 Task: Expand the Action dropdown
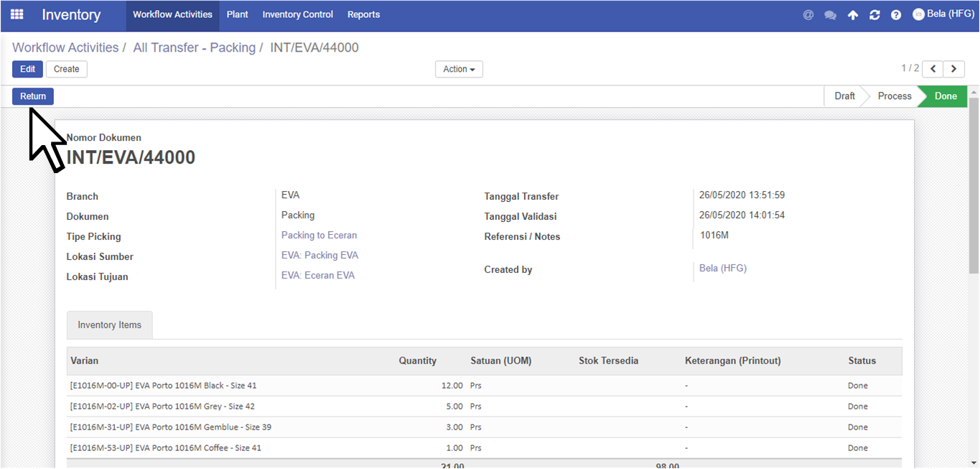click(459, 69)
